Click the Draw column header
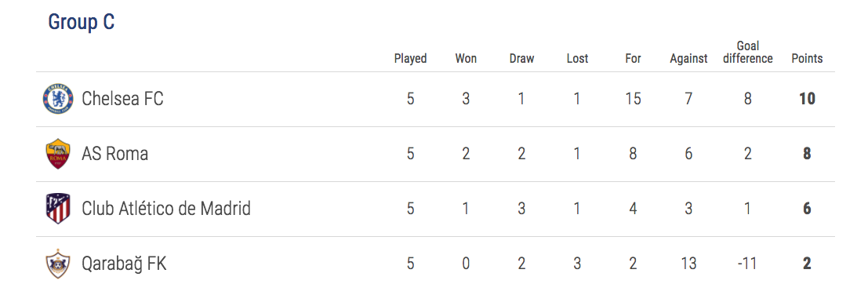Screen dimensions: 868x295 click(x=521, y=58)
